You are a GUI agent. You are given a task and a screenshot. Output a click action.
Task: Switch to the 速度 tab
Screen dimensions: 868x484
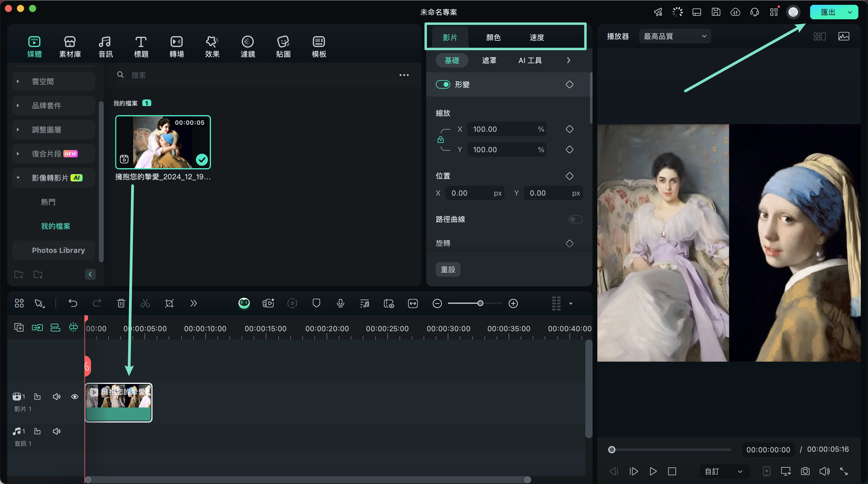coord(537,37)
